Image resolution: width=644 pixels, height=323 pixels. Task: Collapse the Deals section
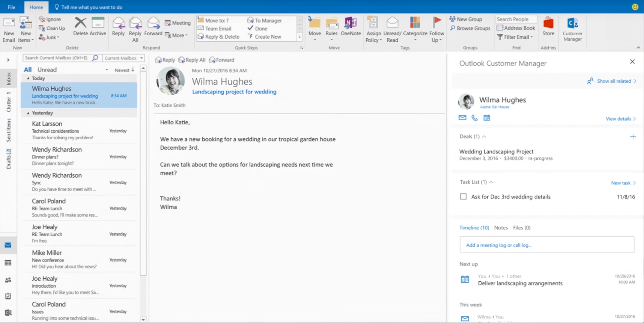click(x=484, y=137)
